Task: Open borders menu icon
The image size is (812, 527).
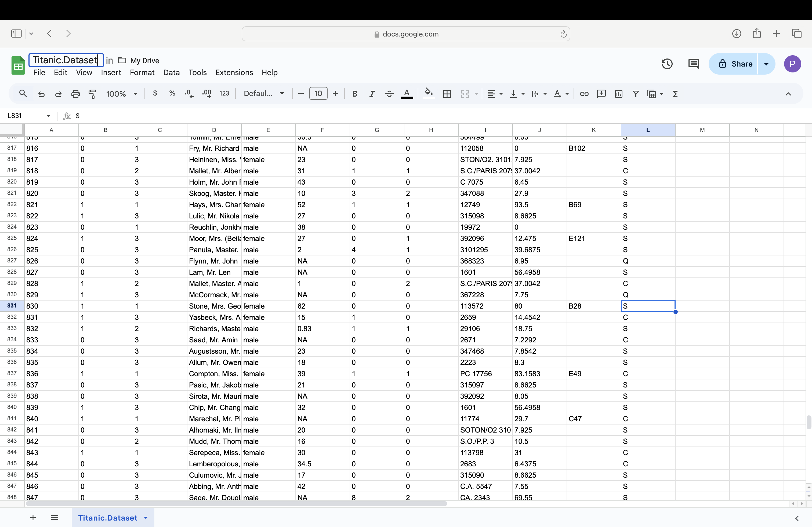Action: [447, 94]
